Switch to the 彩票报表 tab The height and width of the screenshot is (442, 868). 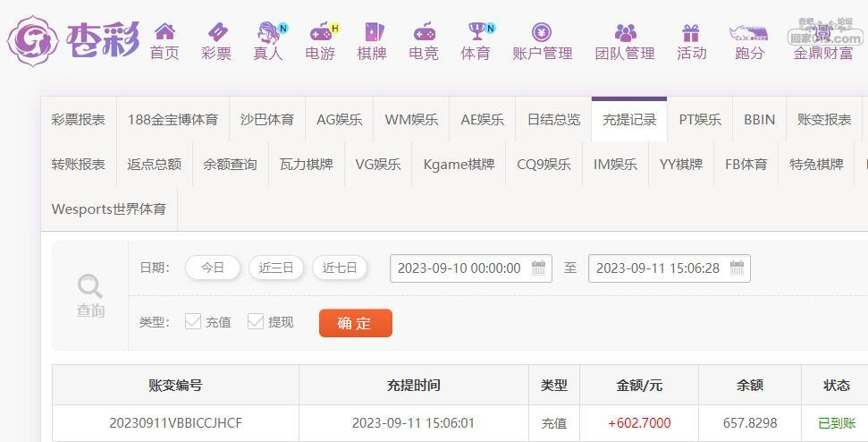pos(78,119)
